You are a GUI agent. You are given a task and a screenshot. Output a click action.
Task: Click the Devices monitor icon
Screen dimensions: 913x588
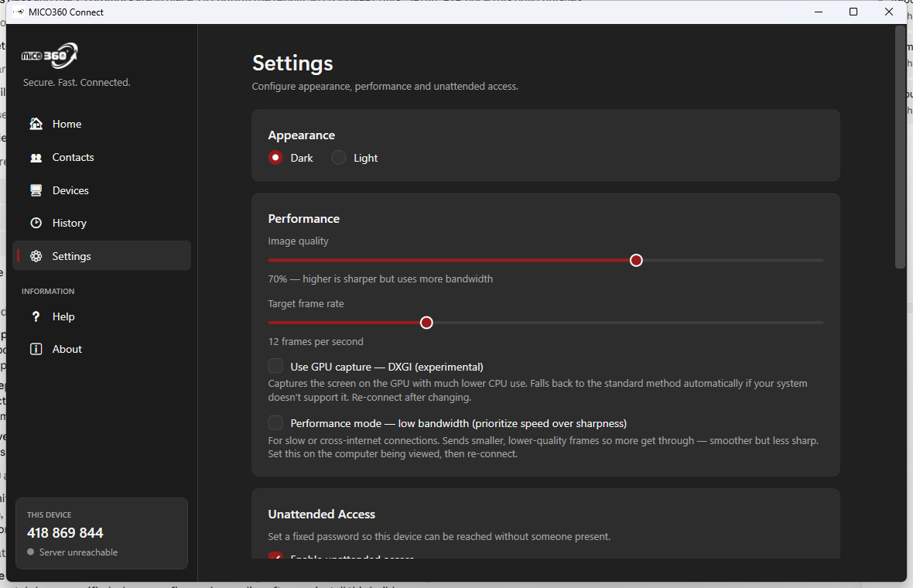point(36,190)
